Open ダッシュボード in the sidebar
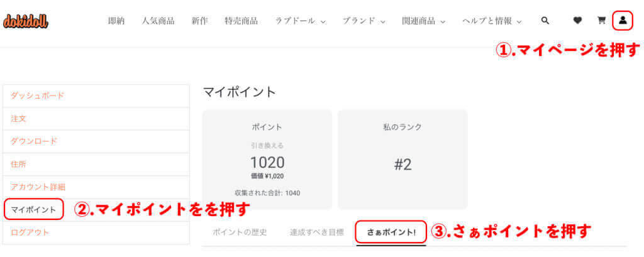 coord(37,96)
